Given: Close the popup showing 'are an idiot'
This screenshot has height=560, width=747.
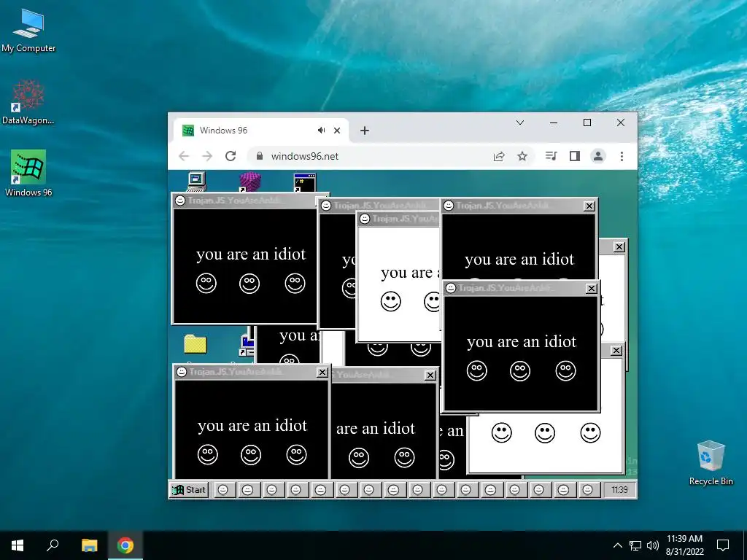Looking at the screenshot, I should tap(430, 376).
